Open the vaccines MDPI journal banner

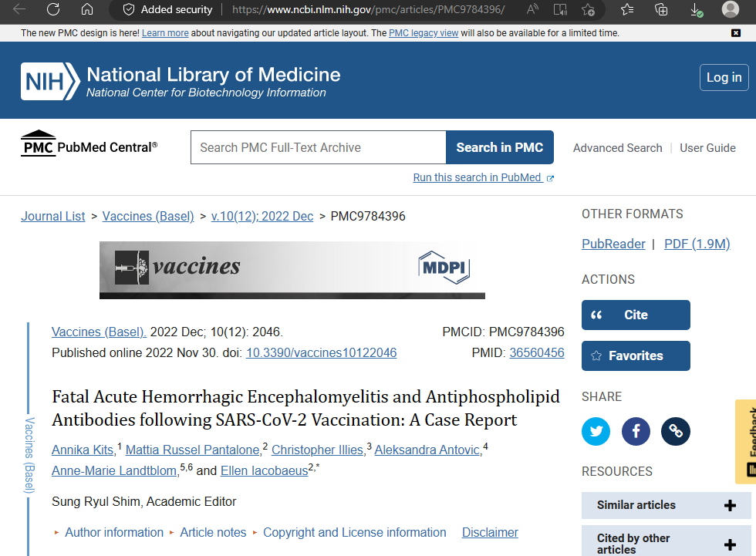click(x=292, y=270)
